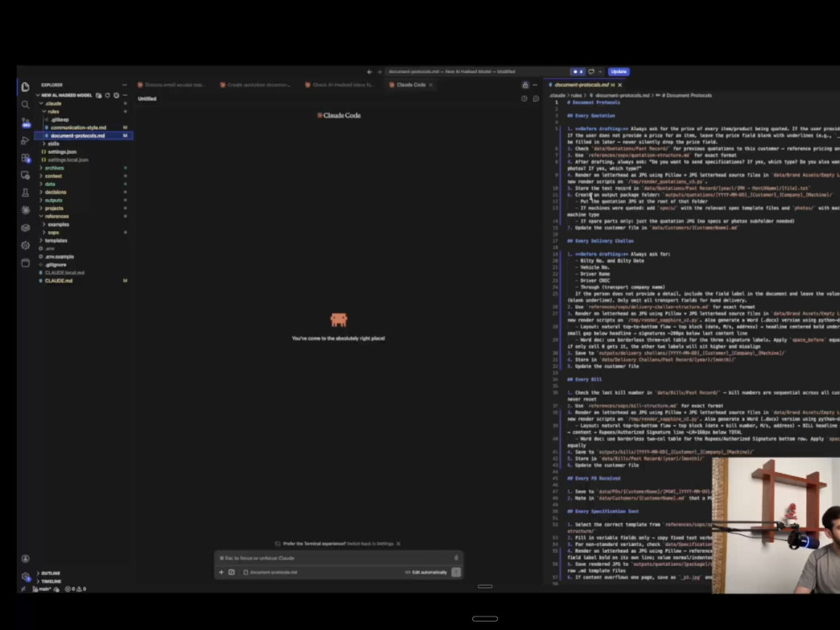Screen dimensions: 840x630
Task: Click the Refresh Explorer icon
Action: pos(108,96)
